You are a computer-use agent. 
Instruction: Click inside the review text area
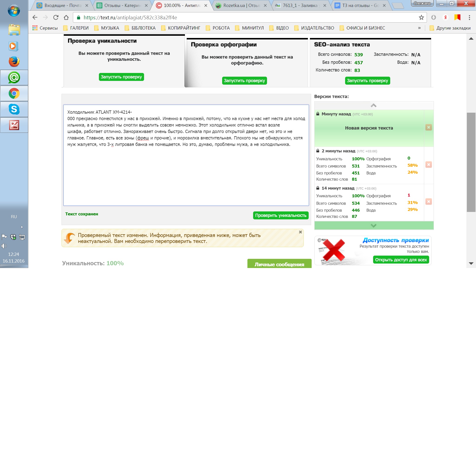pos(186,174)
